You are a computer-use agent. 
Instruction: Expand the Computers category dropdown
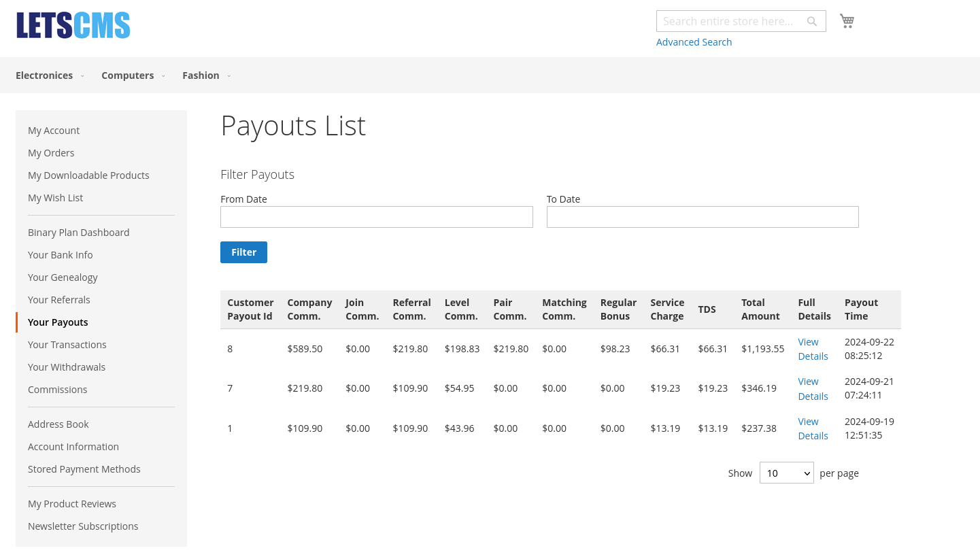(x=163, y=75)
